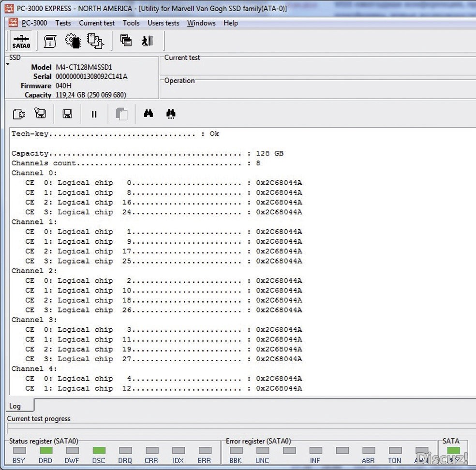
Task: Click the PC-3000 icon in title bar
Action: [x=9, y=8]
